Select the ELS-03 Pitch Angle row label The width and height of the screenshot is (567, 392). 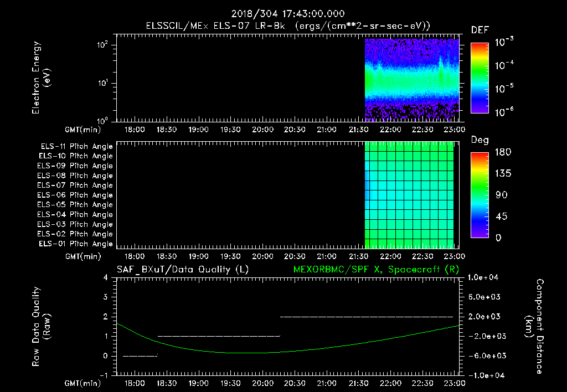[75, 225]
